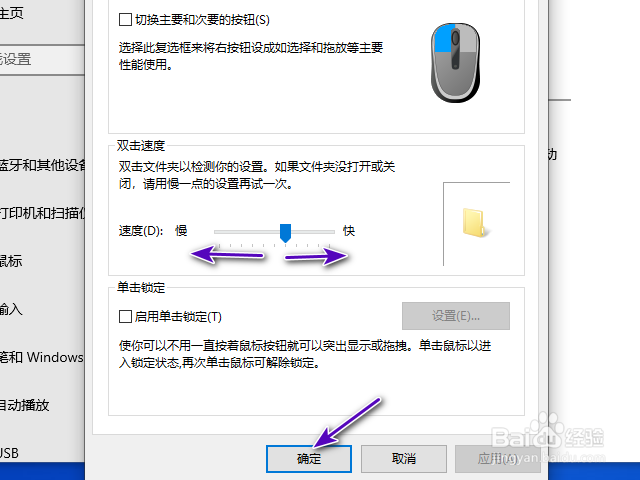Viewport: 640px width, 480px height.
Task: Enable the 启用单击锁定 checkbox
Action: (125, 316)
